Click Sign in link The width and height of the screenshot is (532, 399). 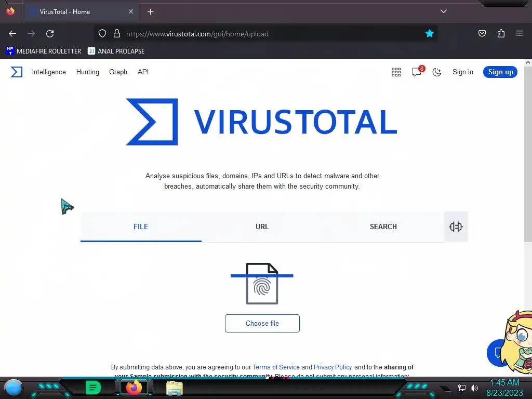coord(462,72)
